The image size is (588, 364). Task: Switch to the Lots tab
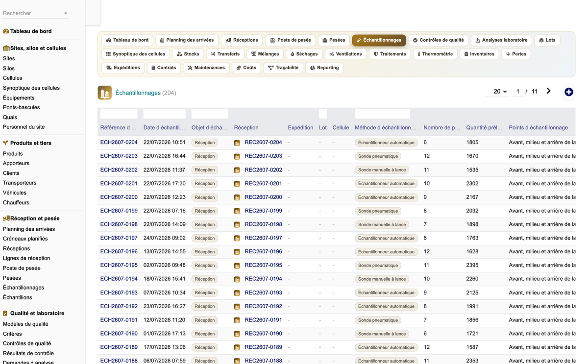pos(547,40)
